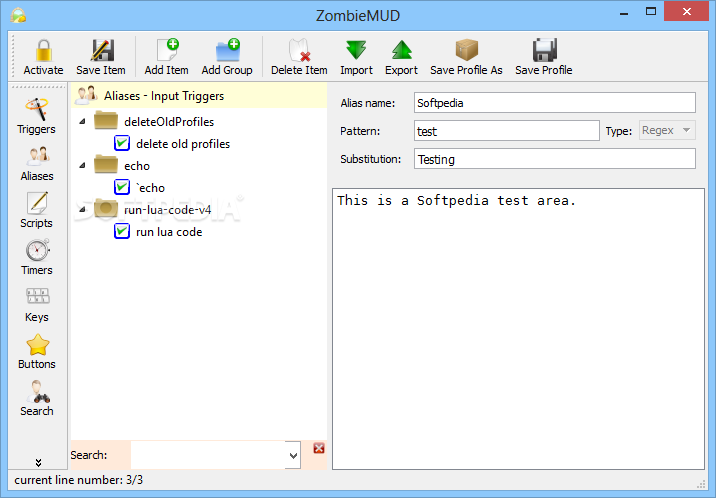Select the run-lua-code-v4 folder icon
Screen dimensions: 716x498
pos(106,209)
